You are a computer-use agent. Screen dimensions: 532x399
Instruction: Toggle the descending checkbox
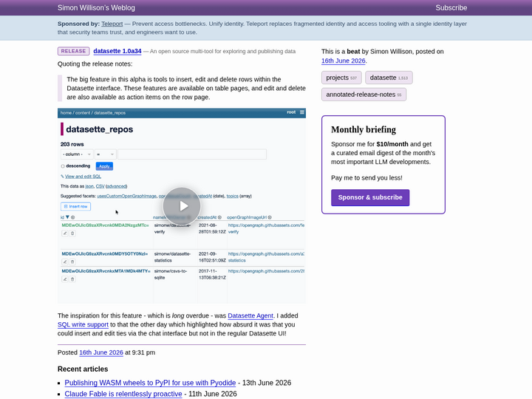click(x=63, y=166)
